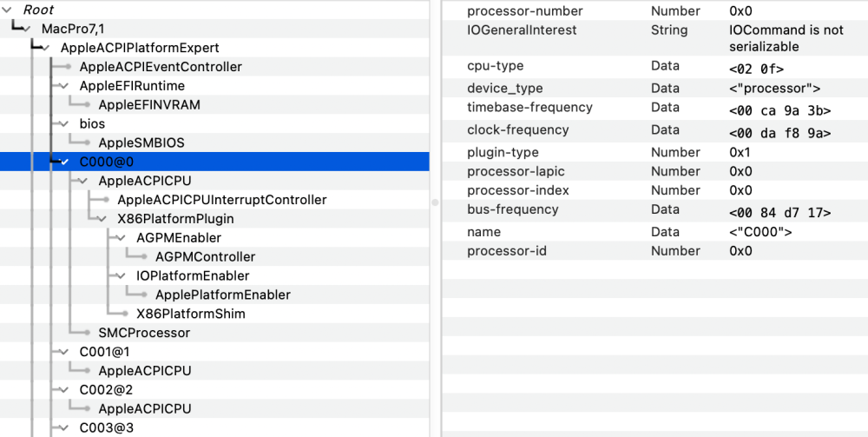The height and width of the screenshot is (437, 868).
Task: Click the <"C000"> name value
Action: pyautogui.click(x=760, y=232)
